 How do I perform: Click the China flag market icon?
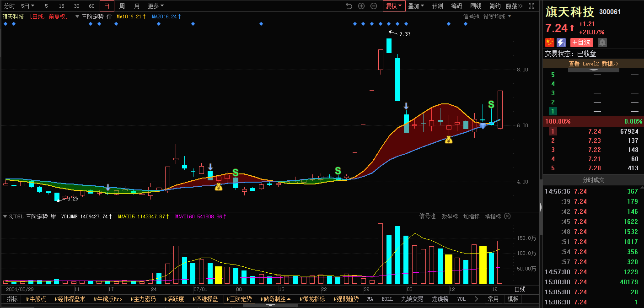549,43
